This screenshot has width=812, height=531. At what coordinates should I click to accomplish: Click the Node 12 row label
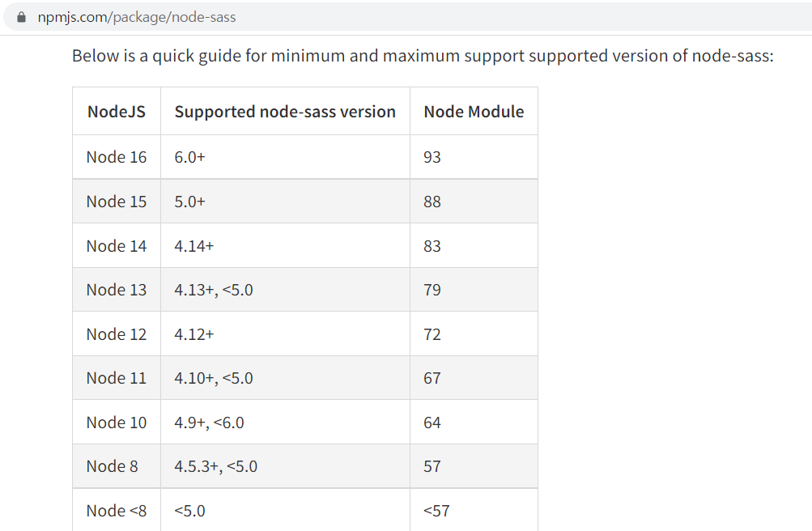coord(117,334)
